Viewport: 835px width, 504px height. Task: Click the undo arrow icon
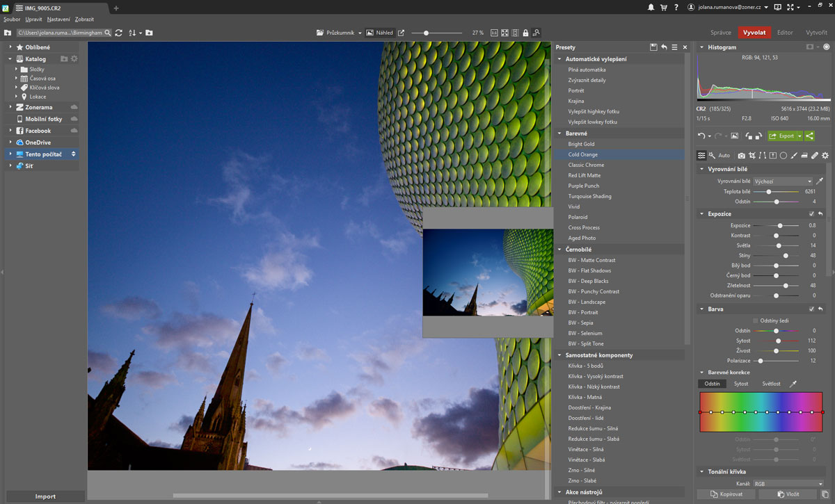tap(701, 136)
